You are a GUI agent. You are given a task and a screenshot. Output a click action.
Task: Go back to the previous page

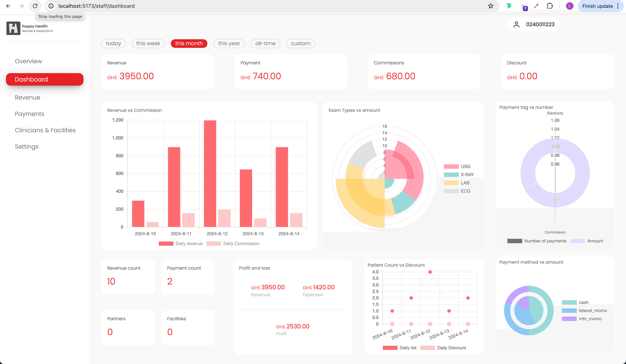8,6
